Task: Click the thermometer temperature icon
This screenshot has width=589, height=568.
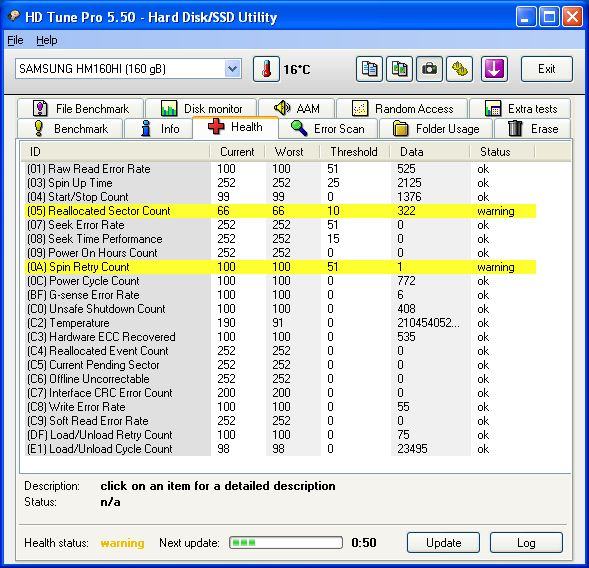Action: (266, 69)
